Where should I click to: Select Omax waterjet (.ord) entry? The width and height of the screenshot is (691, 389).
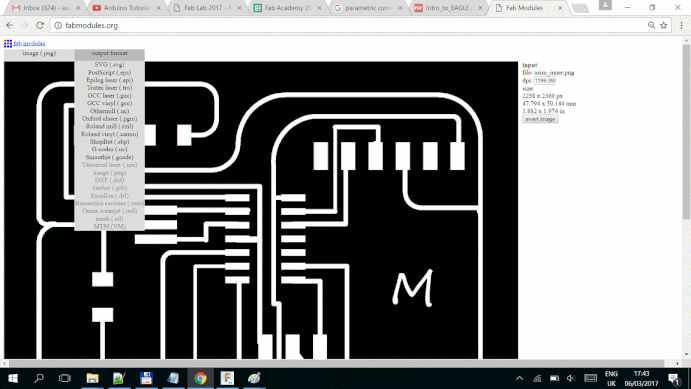109,211
